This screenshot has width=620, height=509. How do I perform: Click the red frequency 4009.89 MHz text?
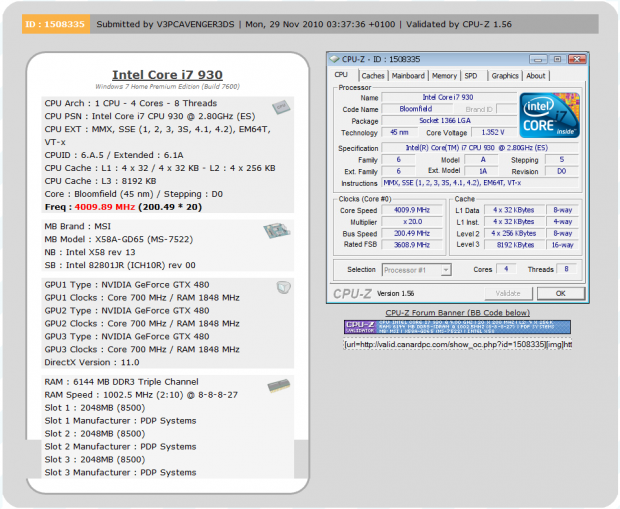click(105, 207)
